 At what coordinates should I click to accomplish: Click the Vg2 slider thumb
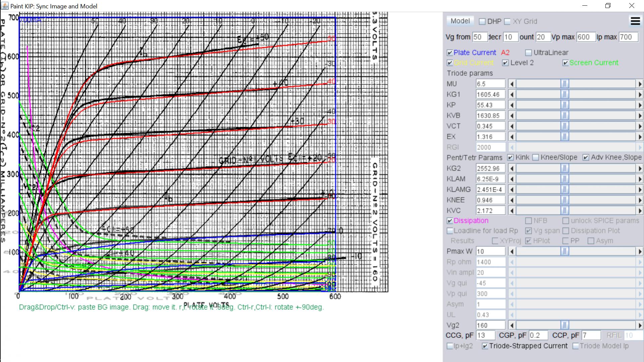(x=564, y=325)
